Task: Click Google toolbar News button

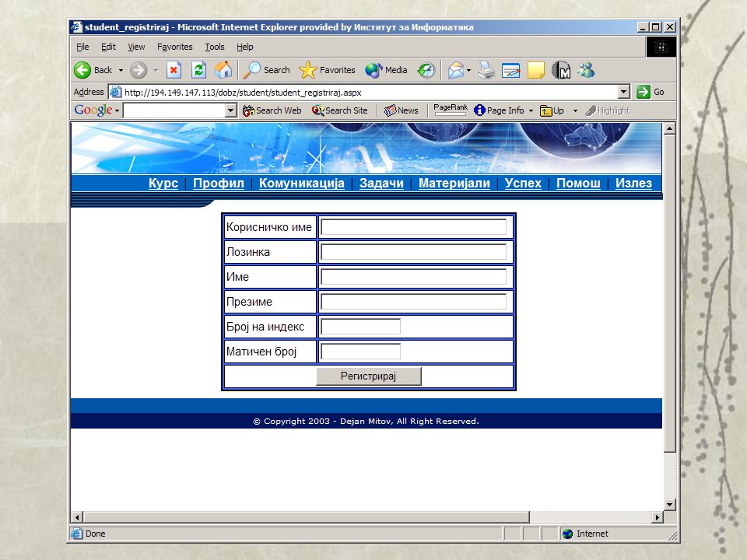Action: [402, 110]
